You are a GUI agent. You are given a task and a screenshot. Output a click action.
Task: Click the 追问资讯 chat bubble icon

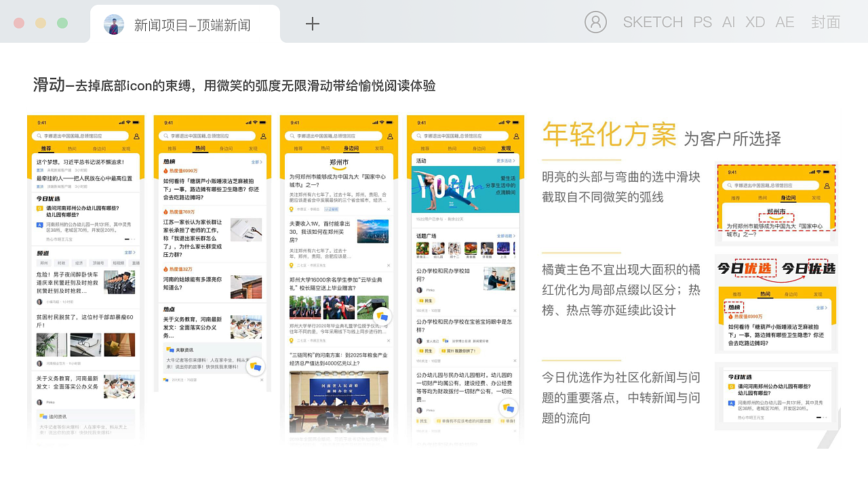coord(43,416)
